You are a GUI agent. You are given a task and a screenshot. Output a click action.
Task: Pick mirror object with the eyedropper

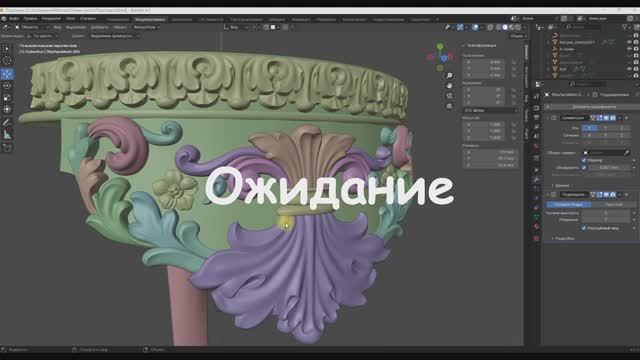point(627,153)
